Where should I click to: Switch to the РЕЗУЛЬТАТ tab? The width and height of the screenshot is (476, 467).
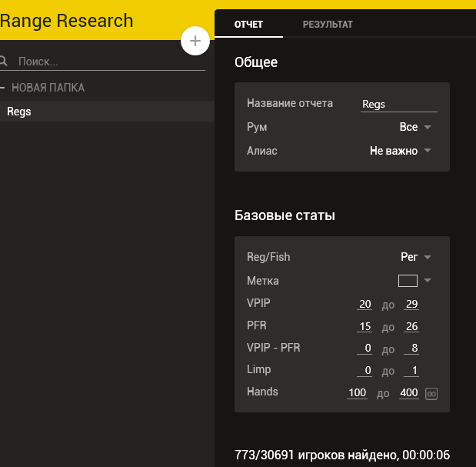tap(328, 25)
